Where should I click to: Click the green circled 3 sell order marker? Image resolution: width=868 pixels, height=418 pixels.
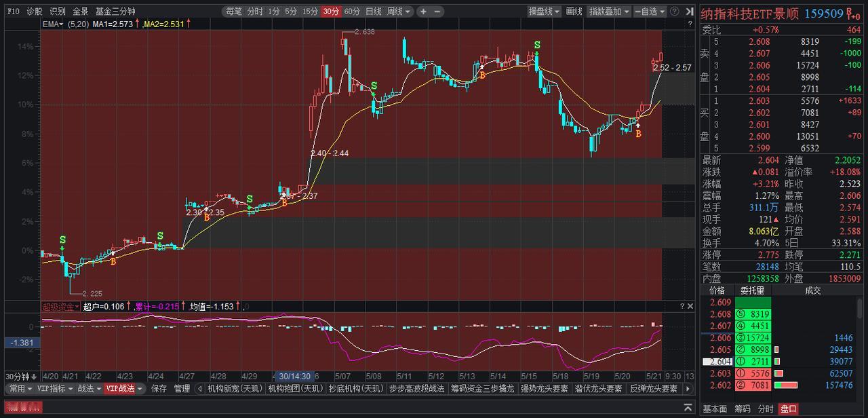(x=742, y=337)
